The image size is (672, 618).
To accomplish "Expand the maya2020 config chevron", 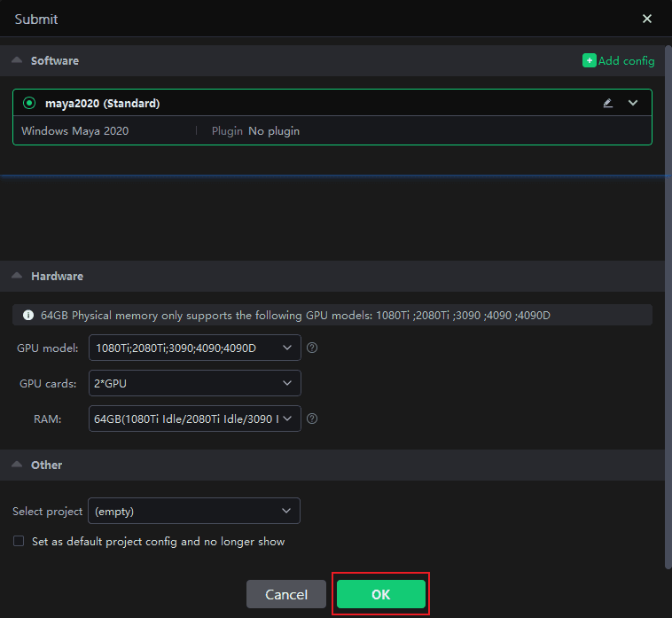I will [x=633, y=103].
